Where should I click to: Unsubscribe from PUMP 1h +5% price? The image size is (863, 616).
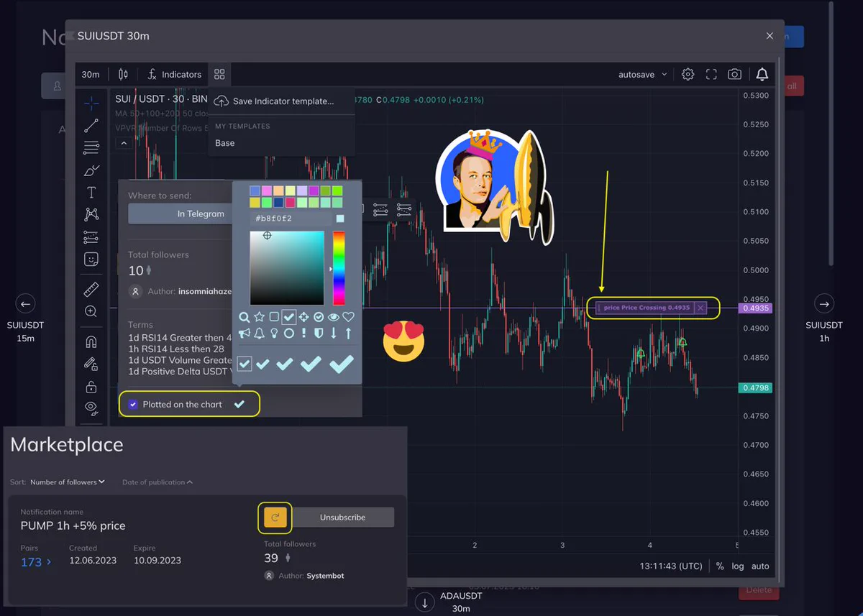[342, 518]
